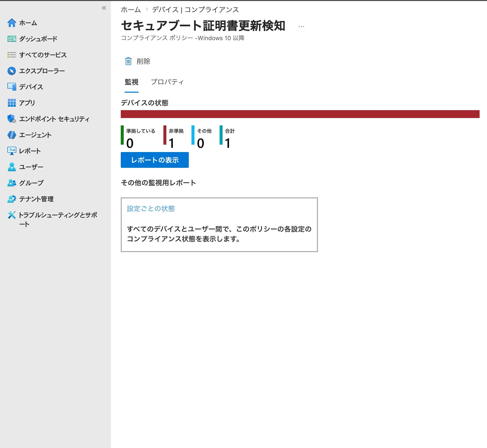Go to デバイス | コンプライアンス breadcrumb
487x448 pixels.
(195, 10)
